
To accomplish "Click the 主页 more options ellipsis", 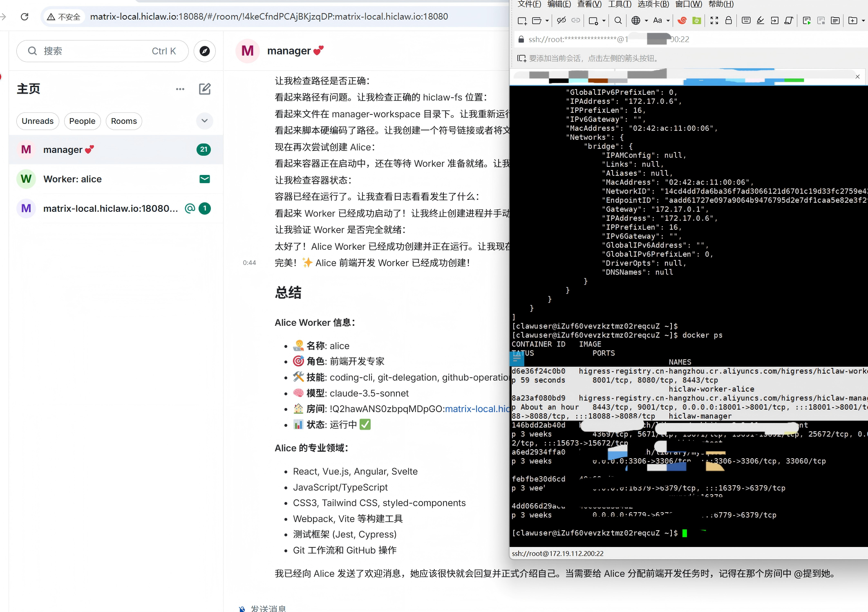I will [180, 89].
